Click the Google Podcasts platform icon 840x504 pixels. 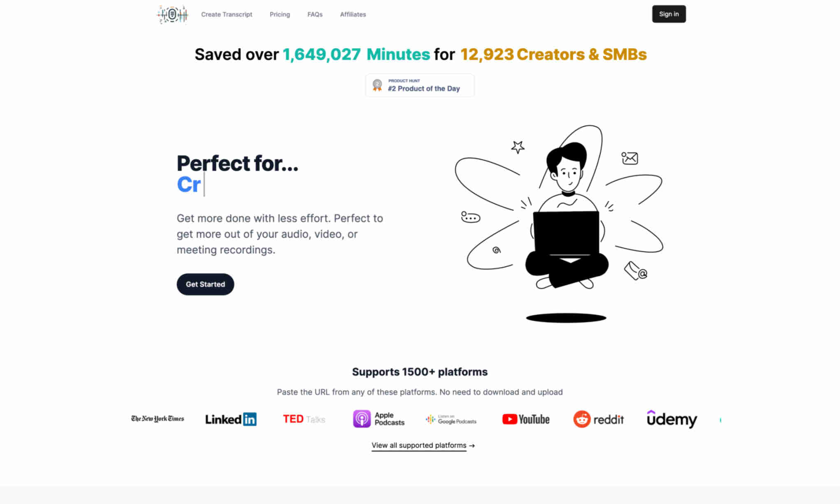pyautogui.click(x=451, y=419)
